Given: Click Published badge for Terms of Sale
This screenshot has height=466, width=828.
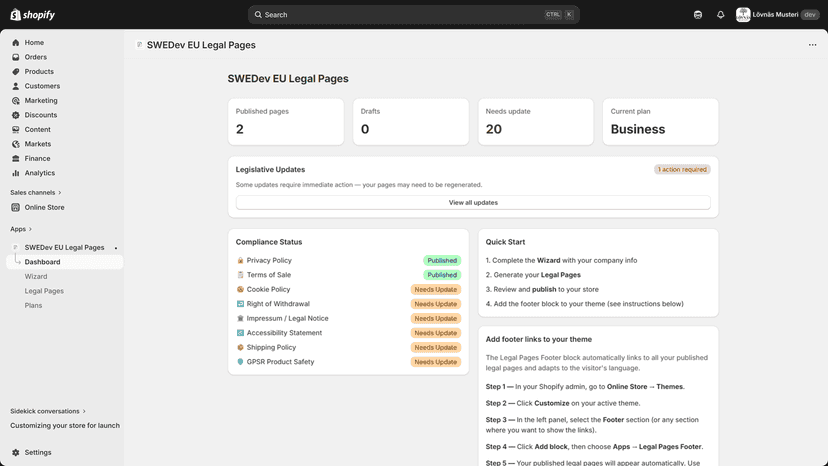Looking at the screenshot, I should tap(442, 275).
